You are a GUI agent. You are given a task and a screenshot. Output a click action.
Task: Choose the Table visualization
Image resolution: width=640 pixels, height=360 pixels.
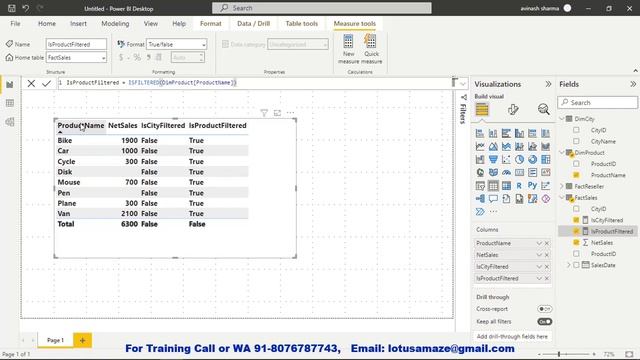pyautogui.click(x=493, y=186)
